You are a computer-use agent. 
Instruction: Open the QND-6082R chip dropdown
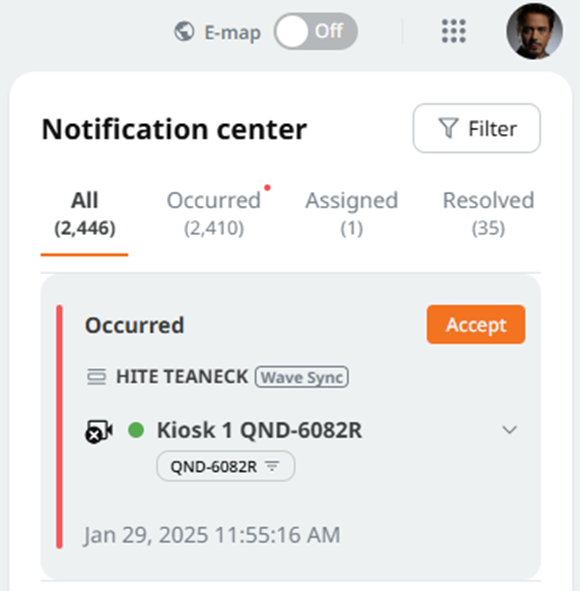[x=226, y=466]
